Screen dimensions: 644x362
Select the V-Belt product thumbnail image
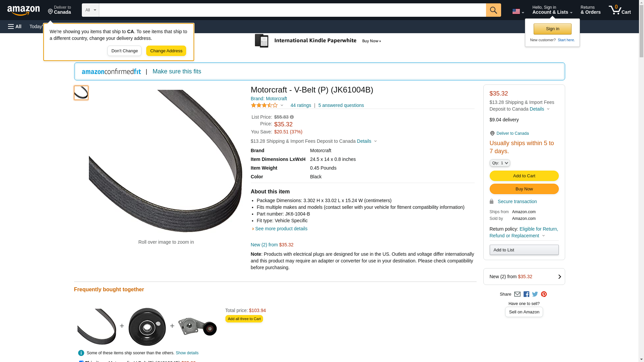point(81,93)
